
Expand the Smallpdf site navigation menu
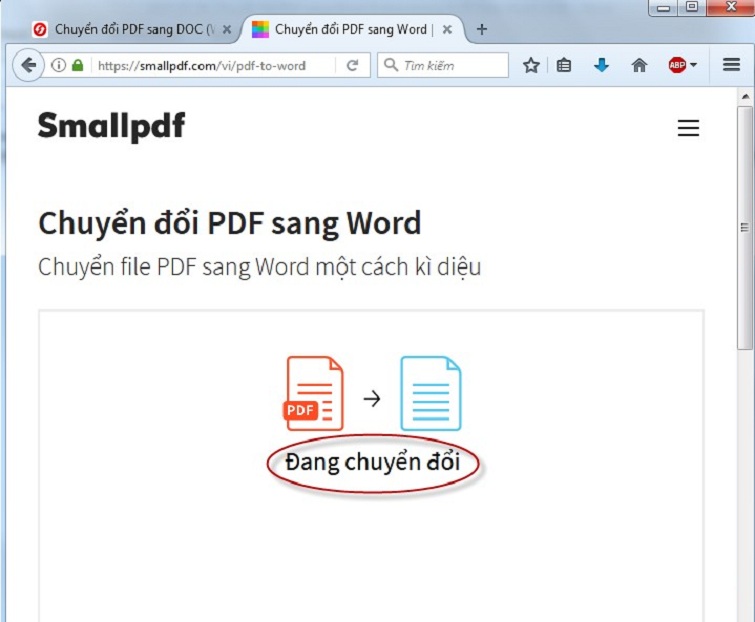(688, 128)
